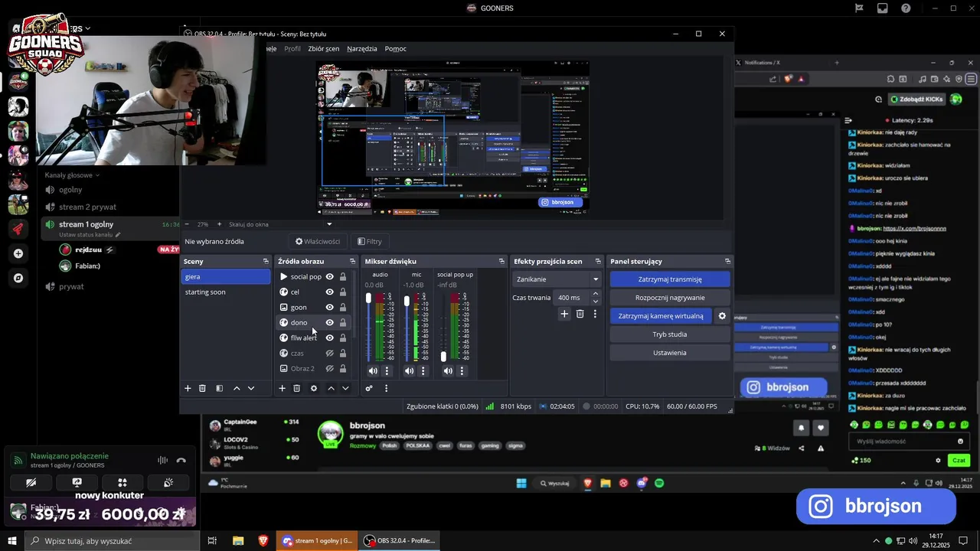Click Zatrzymaj transmisję button

[x=670, y=279]
